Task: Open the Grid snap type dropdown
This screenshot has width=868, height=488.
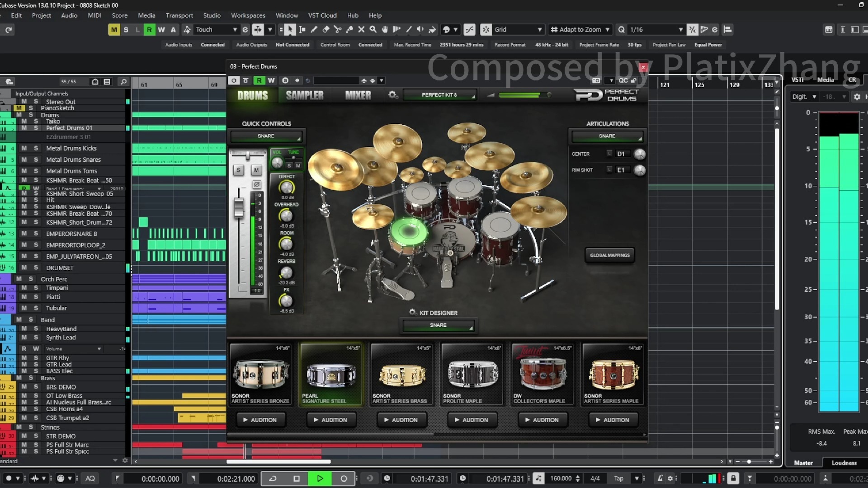Action: 517,30
